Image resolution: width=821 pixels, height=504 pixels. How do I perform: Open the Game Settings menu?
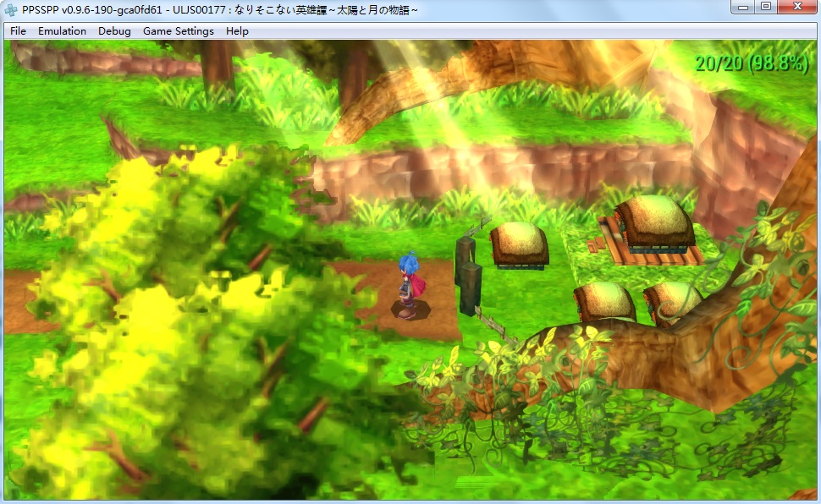coord(178,31)
